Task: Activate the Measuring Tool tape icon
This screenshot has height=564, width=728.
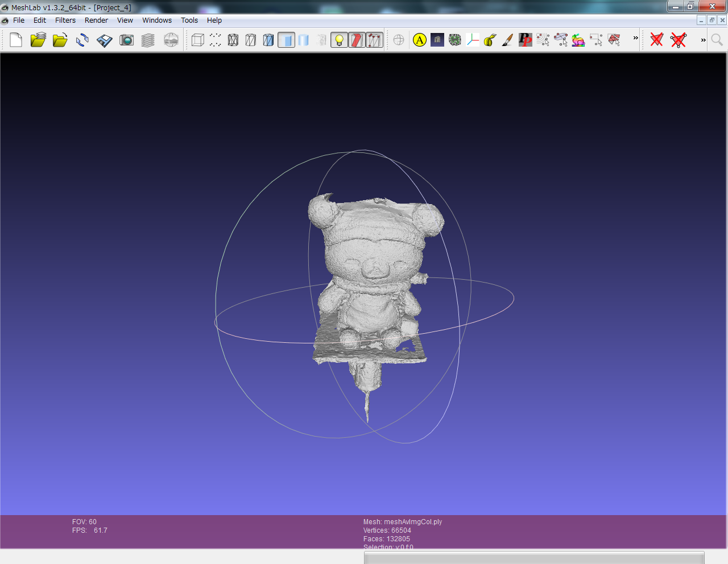Action: (490, 40)
